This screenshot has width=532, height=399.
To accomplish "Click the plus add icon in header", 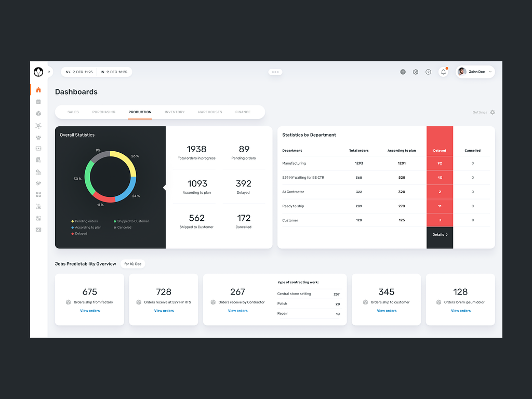I will (403, 72).
